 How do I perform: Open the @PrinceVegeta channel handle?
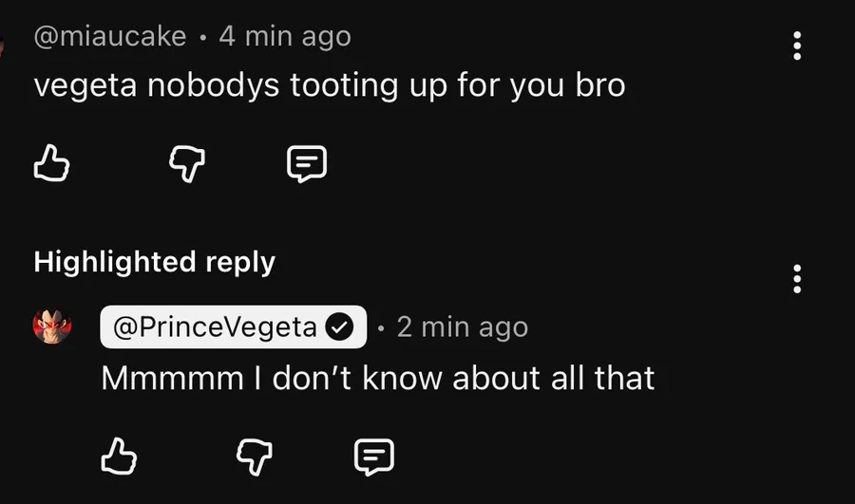point(216,327)
